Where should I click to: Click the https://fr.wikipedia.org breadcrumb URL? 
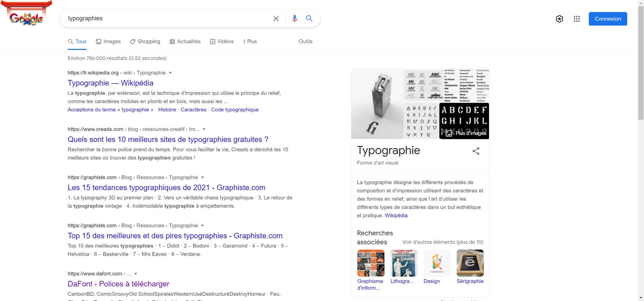pyautogui.click(x=93, y=73)
